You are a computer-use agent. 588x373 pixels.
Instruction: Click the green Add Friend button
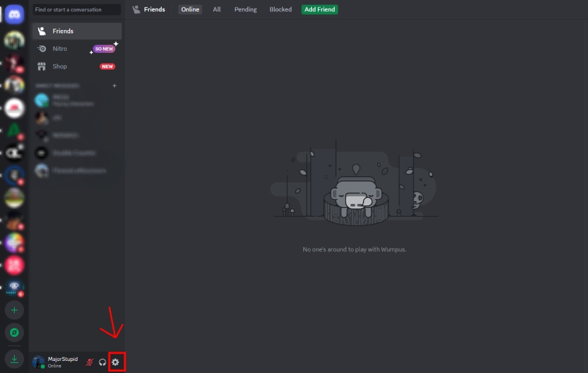coord(319,9)
